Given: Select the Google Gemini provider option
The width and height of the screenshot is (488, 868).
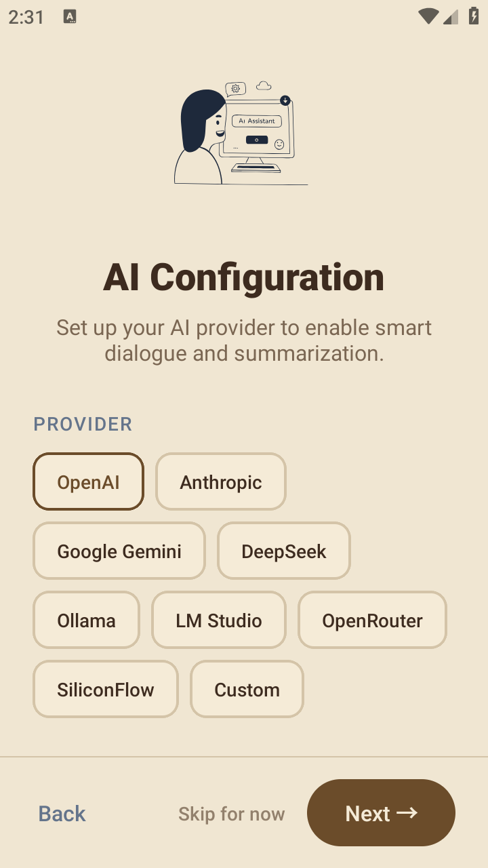Looking at the screenshot, I should [119, 551].
